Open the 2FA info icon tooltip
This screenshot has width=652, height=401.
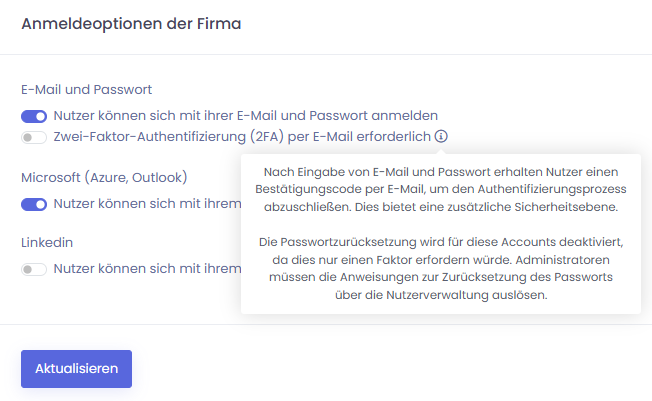click(441, 137)
